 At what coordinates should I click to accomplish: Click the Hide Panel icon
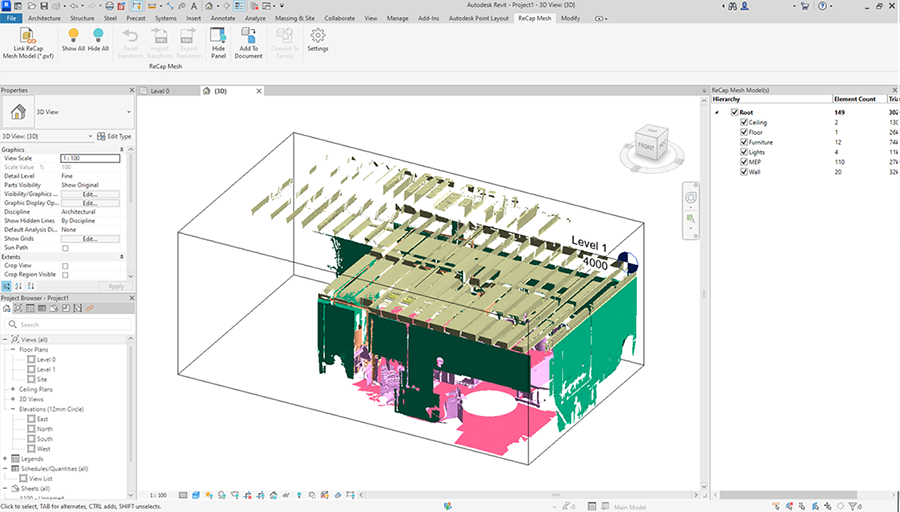coord(218,36)
